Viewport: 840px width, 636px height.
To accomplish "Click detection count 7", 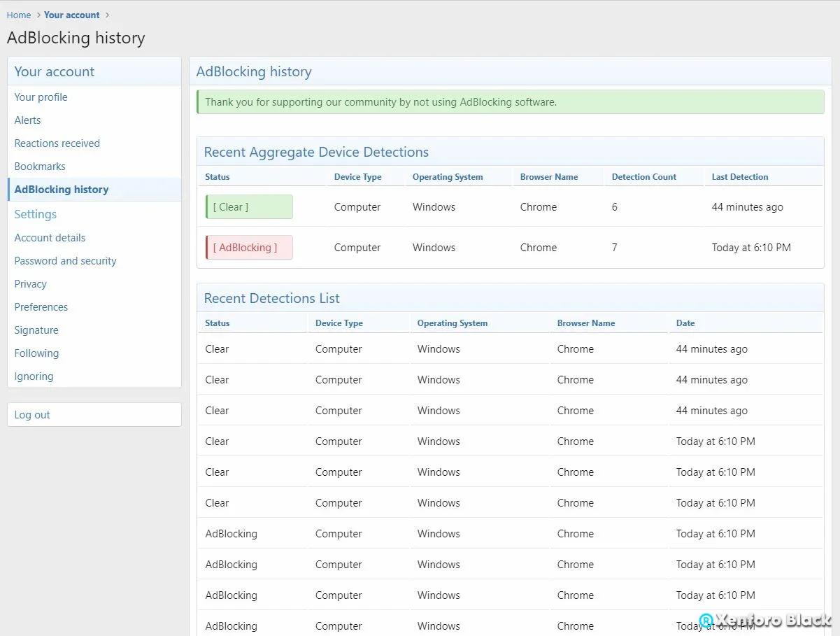I will 615,248.
